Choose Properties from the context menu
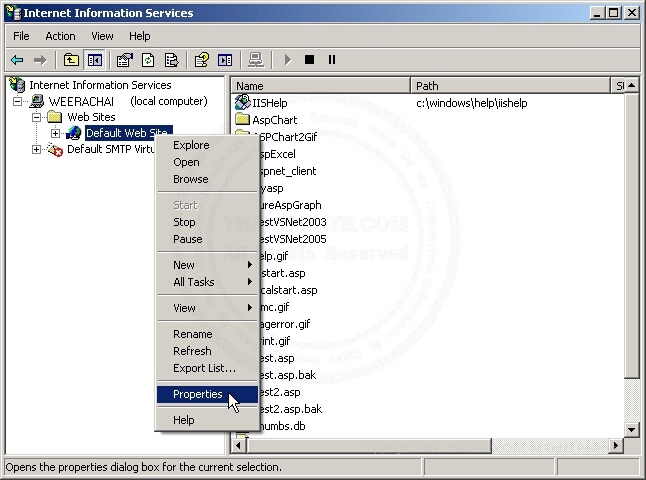Image resolution: width=646 pixels, height=480 pixels. 207,394
